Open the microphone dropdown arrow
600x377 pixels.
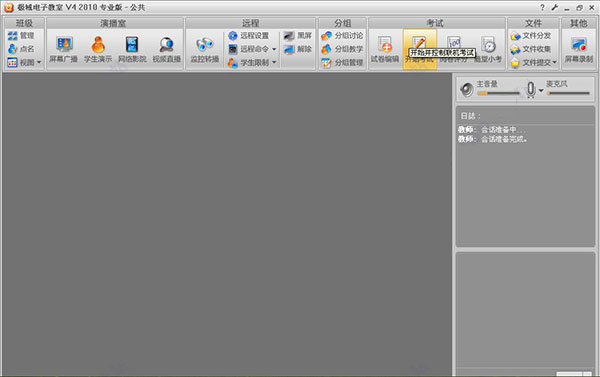click(541, 91)
